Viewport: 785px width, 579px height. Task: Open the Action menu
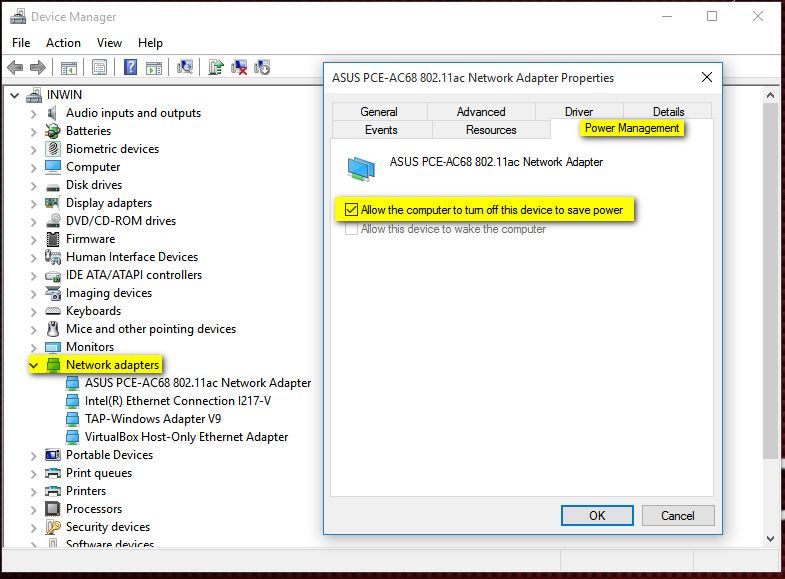pyautogui.click(x=63, y=43)
